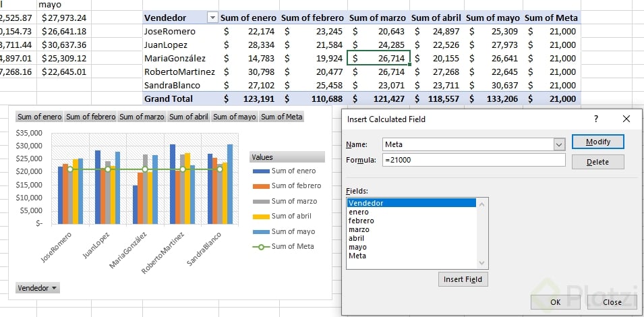Click the Sum of Meta legend line marker

tap(260, 247)
